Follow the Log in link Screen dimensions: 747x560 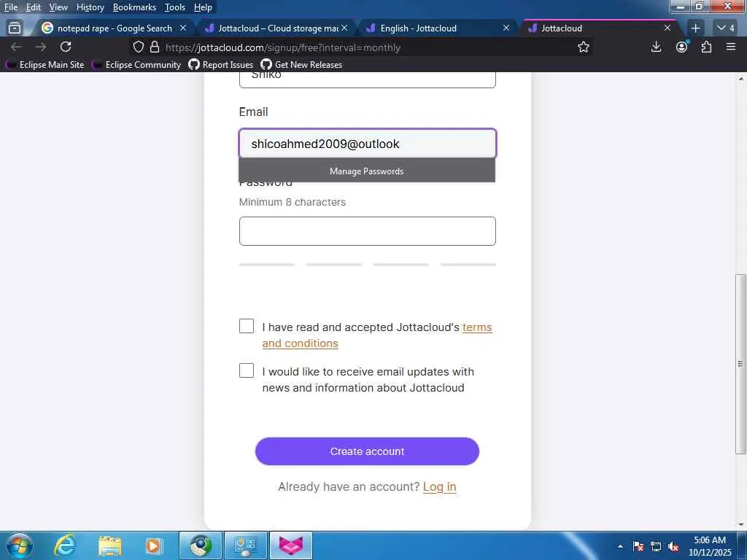pyautogui.click(x=439, y=486)
